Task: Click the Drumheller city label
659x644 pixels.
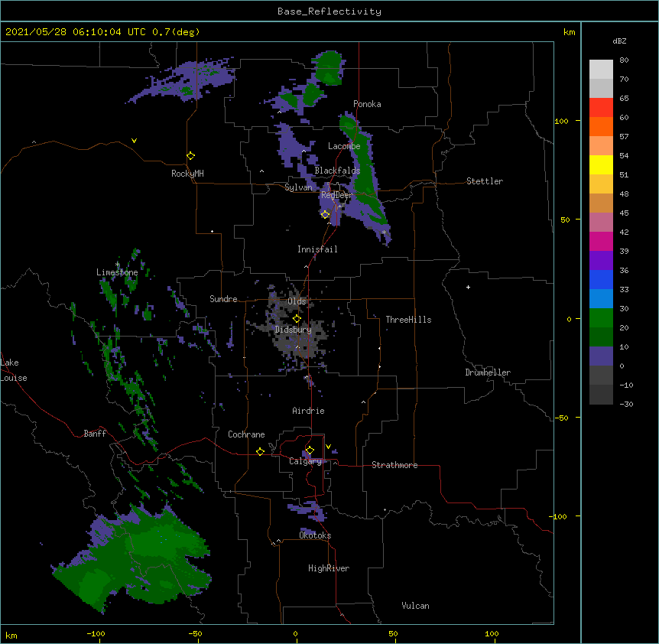Action: pyautogui.click(x=488, y=372)
